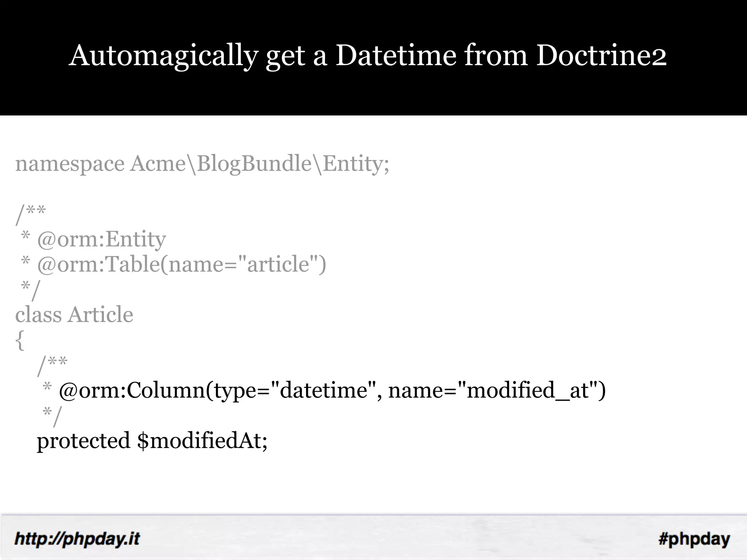747x560 pixels.
Task: Open the http://phpday.it footer link
Action: (x=77, y=539)
